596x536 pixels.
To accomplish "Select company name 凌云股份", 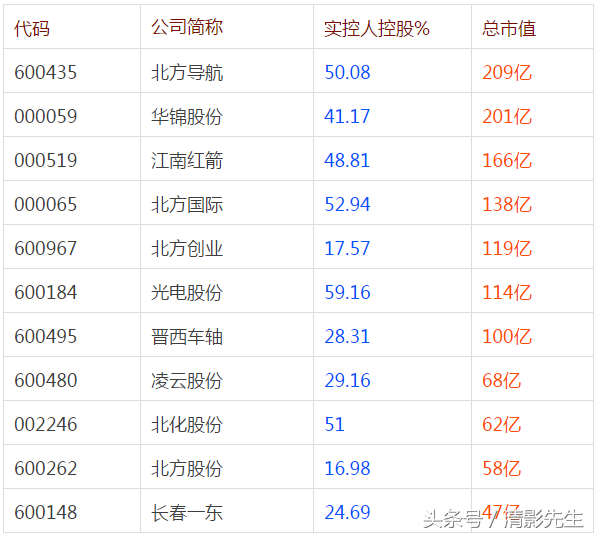I will (x=187, y=380).
